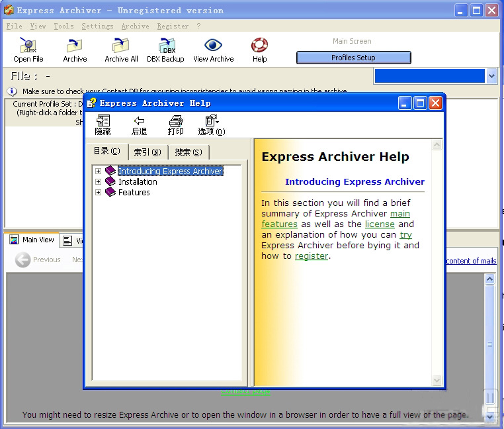Viewport: 504px width, 429px height.
Task: Expand the Features tree node
Action: [x=98, y=192]
